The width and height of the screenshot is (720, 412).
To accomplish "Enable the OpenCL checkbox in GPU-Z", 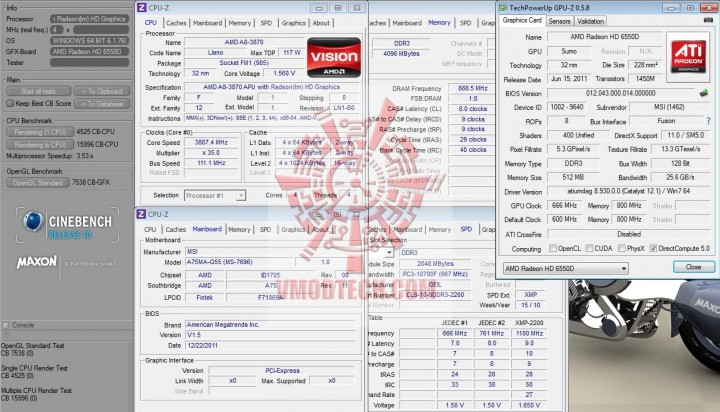I will coord(553,248).
